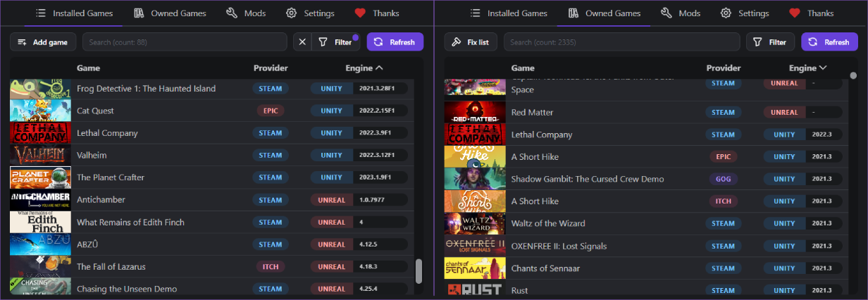
Task: Click Lethal Company thumbnail in installed list
Action: click(x=40, y=133)
